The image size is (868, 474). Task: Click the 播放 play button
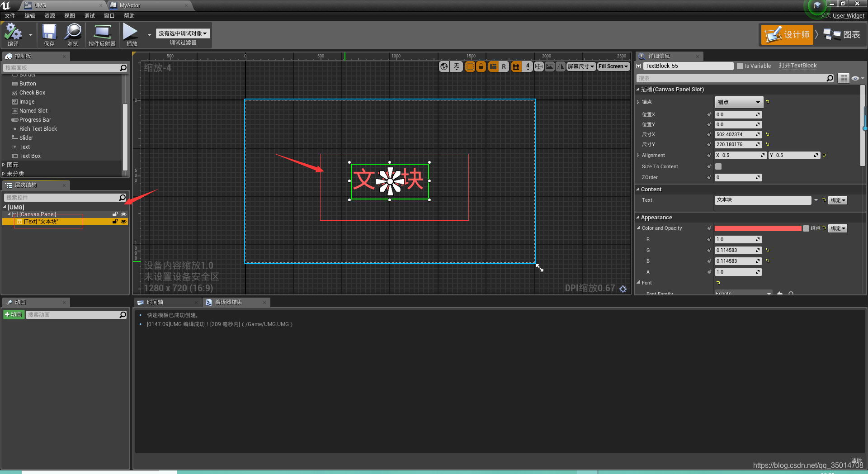(x=131, y=35)
